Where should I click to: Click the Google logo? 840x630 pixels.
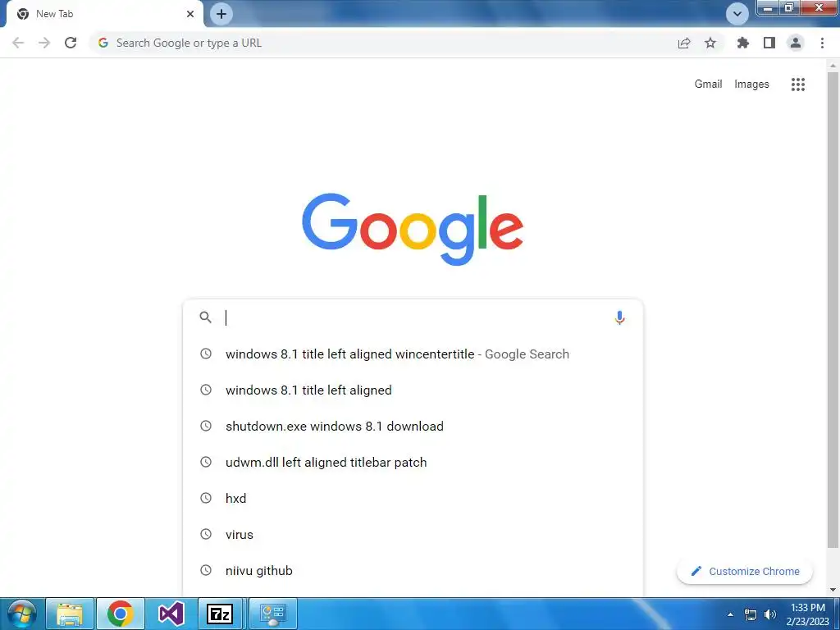click(x=413, y=230)
